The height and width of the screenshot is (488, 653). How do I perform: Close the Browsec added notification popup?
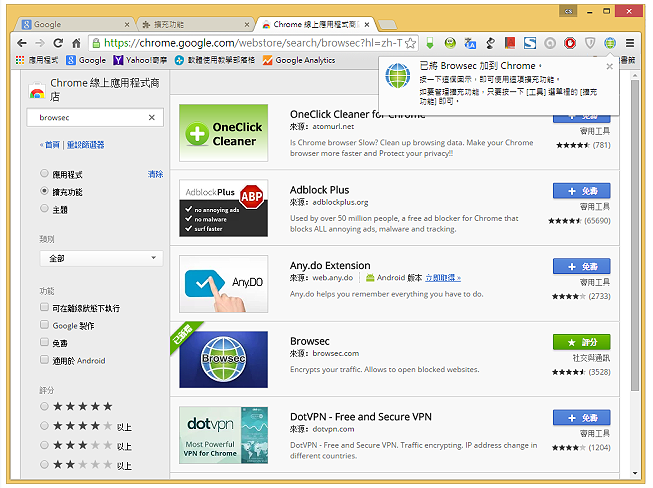[x=610, y=66]
